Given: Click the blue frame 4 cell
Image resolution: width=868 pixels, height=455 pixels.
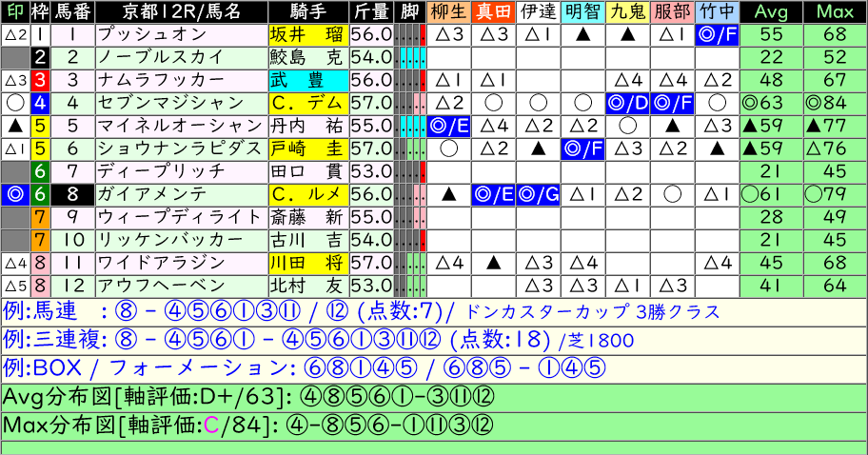Looking at the screenshot, I should pos(39,103).
